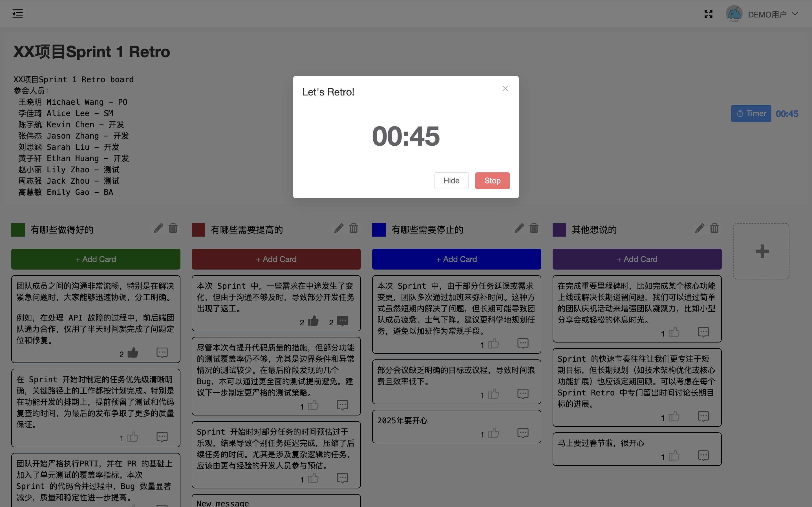
Task: Delete the '其他想说的' column
Action: coord(714,229)
